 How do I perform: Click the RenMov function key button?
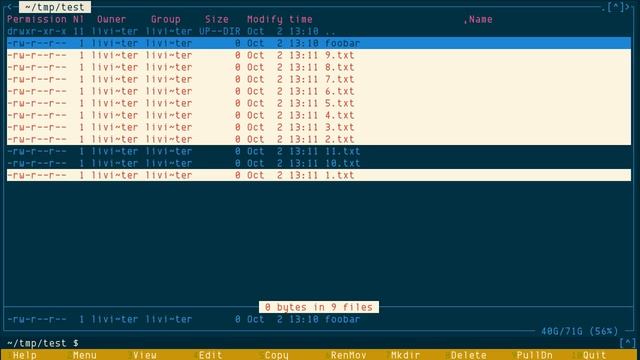(349, 355)
